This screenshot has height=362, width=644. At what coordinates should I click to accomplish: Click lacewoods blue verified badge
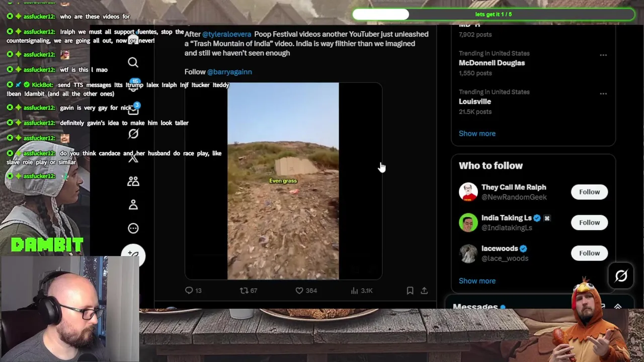coord(523,248)
